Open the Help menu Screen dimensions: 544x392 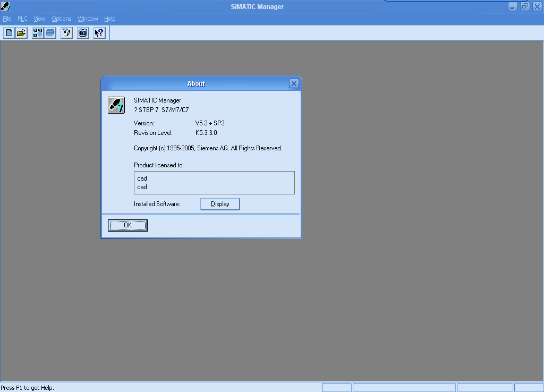(x=109, y=19)
